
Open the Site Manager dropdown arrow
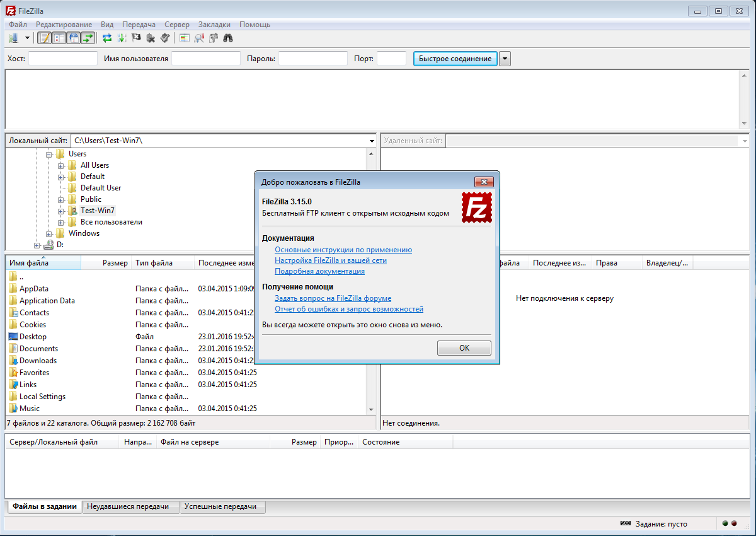coord(27,38)
